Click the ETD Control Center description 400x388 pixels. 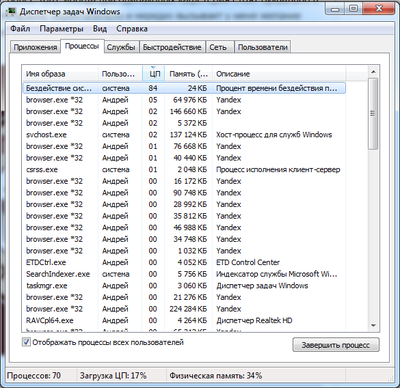click(x=248, y=262)
